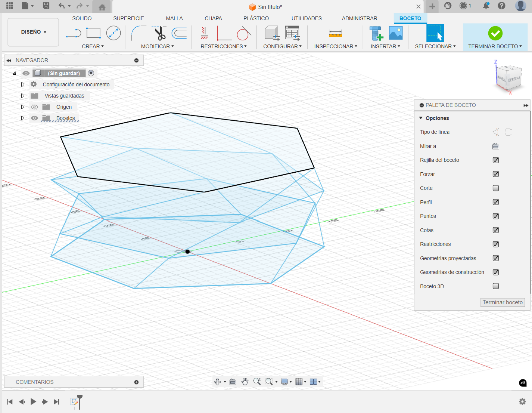Add a new design tab with plus
532x413 pixels.
coord(432,6)
